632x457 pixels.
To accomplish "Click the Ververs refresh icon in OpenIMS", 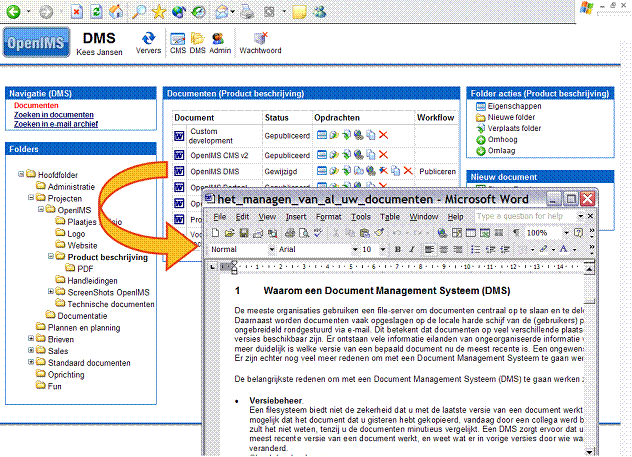I will point(148,39).
